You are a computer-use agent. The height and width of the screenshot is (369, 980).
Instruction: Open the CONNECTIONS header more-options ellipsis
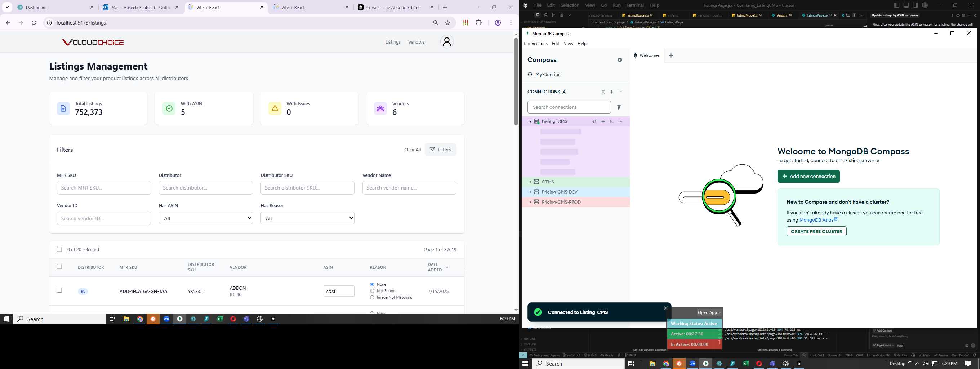coord(620,92)
